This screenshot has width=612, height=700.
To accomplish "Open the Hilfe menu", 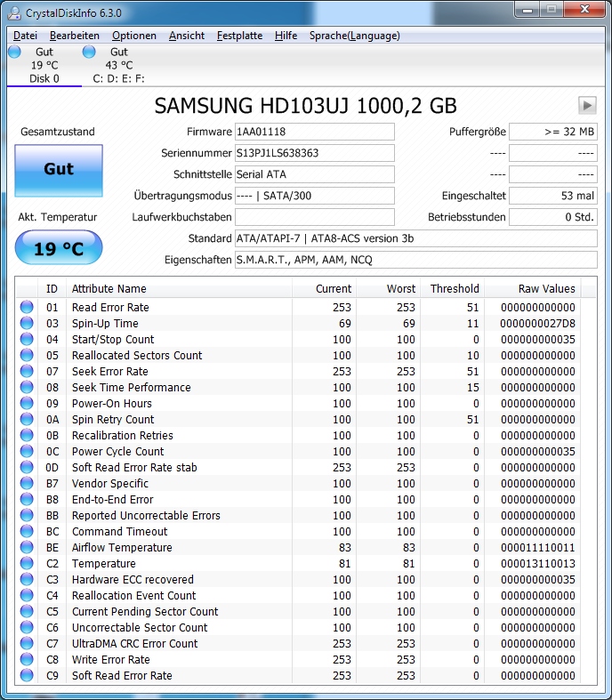I will click(x=286, y=36).
